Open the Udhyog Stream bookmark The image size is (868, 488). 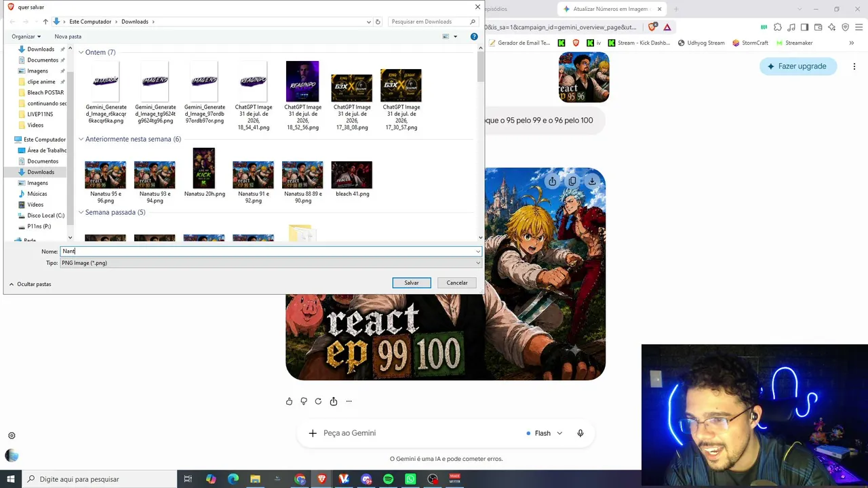click(701, 43)
